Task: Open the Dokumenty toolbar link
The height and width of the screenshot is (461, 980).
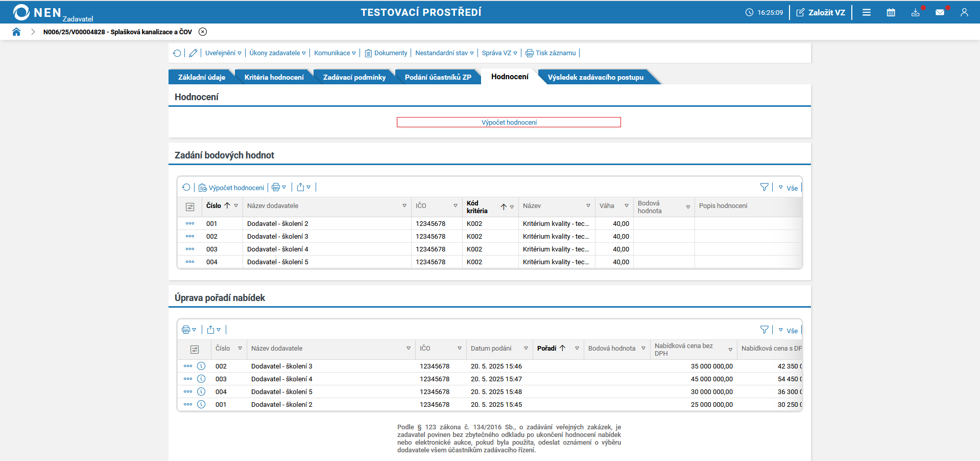Action: (386, 53)
